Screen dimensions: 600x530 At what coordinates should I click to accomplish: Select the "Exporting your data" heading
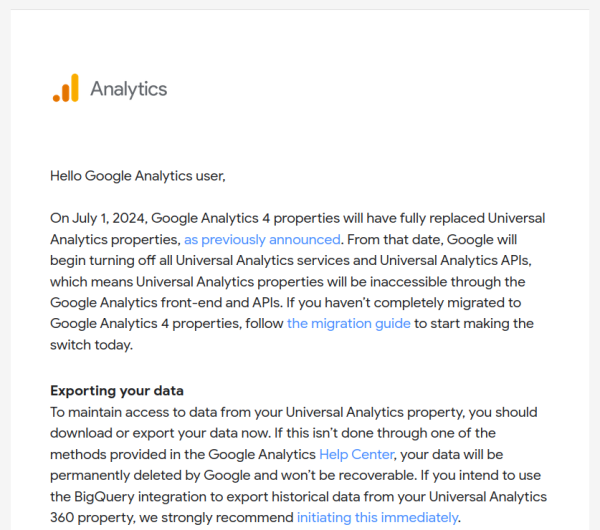pyautogui.click(x=117, y=390)
